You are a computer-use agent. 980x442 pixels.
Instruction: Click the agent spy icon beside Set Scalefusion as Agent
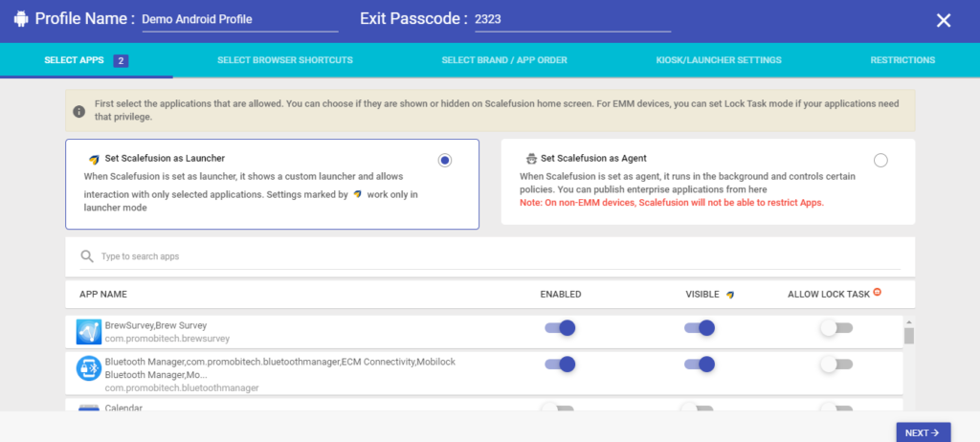click(531, 159)
